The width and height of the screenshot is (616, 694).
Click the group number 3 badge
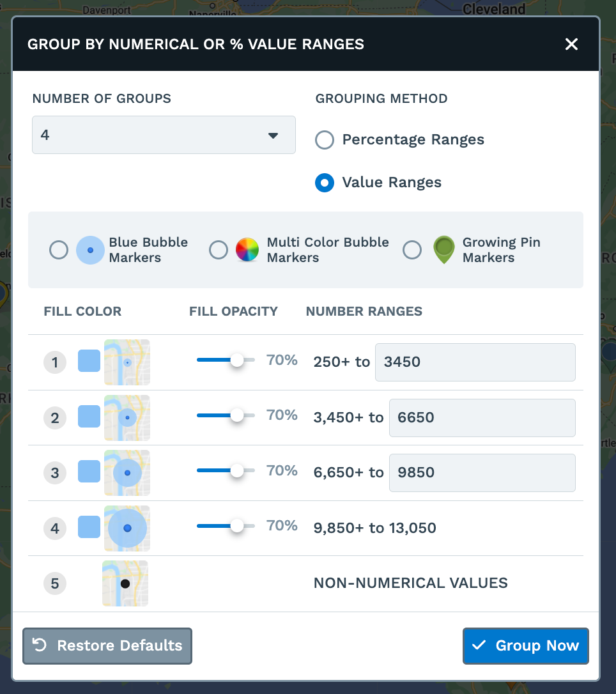(55, 473)
